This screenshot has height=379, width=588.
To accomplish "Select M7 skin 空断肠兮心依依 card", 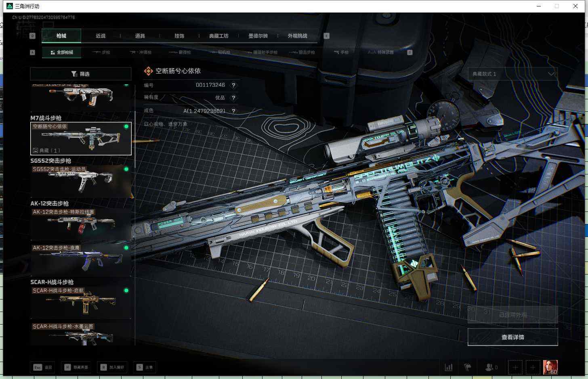I will point(81,138).
